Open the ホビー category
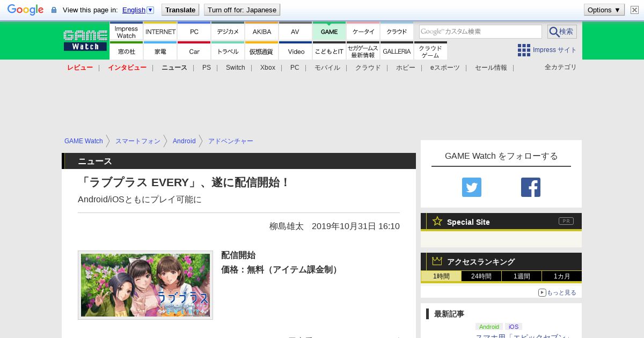Viewport: 644px width, 338px height. (x=406, y=68)
